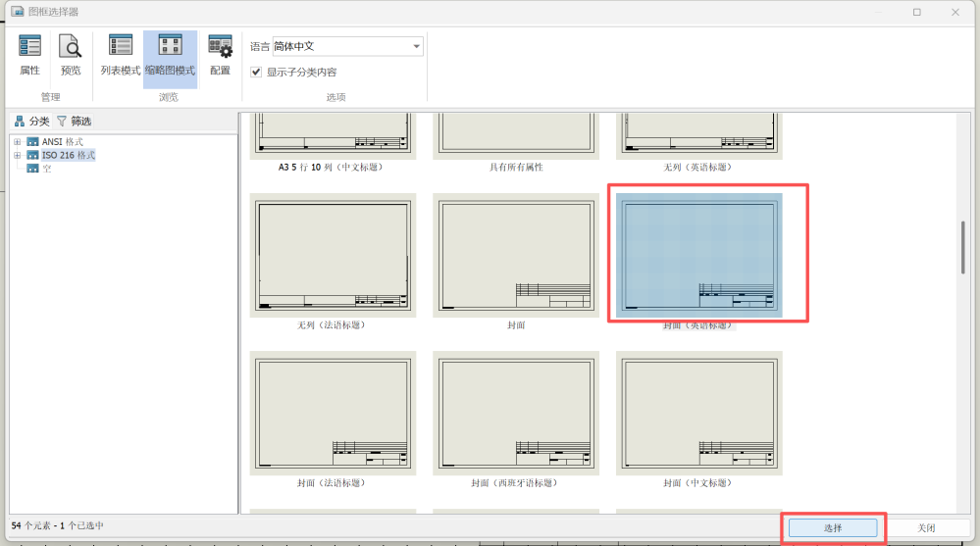Screen dimensions: 980x546
Task: Select the 空 tree item
Action: coord(46,169)
